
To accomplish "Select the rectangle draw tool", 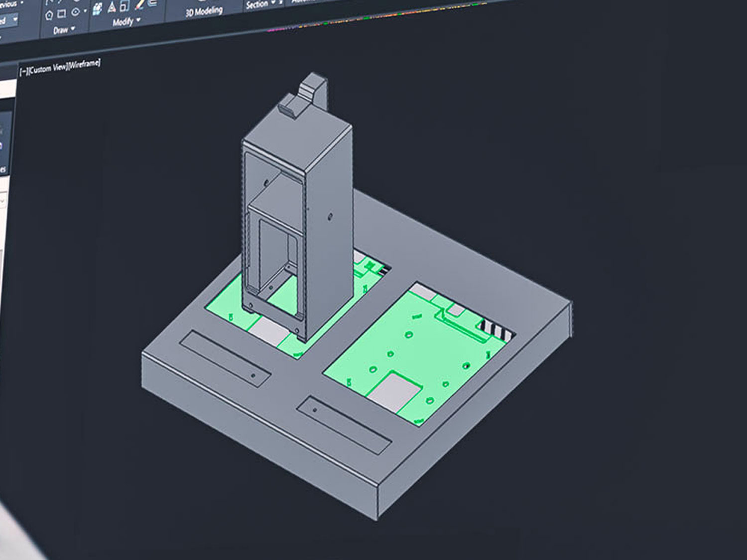I will coord(62,14).
